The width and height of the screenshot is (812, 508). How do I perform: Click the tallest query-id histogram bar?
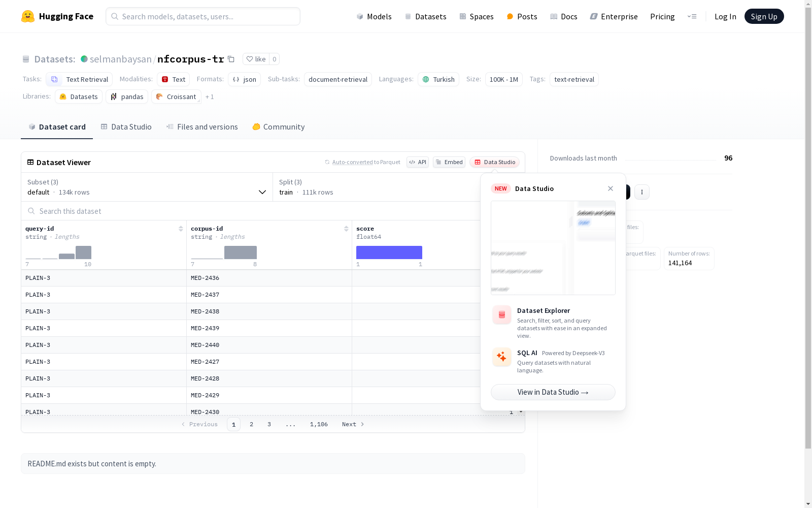tap(83, 252)
